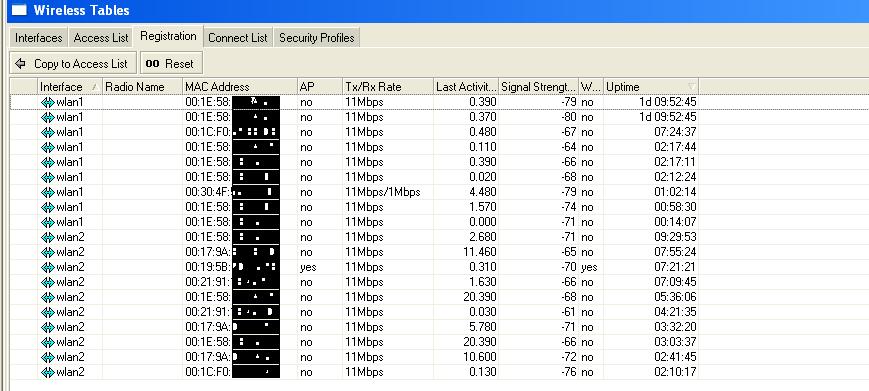Sort by the AP column header
869x391 pixels.
tap(320, 87)
